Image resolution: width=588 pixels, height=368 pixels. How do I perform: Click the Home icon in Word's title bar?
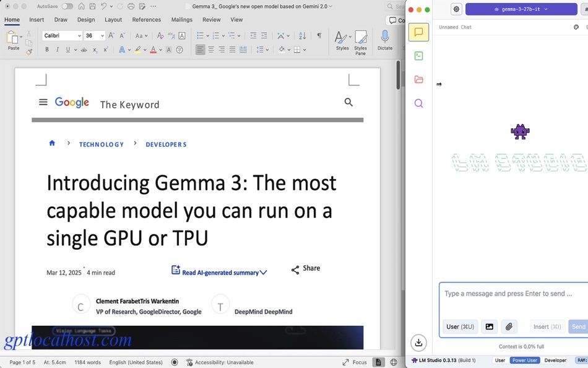tap(81, 6)
